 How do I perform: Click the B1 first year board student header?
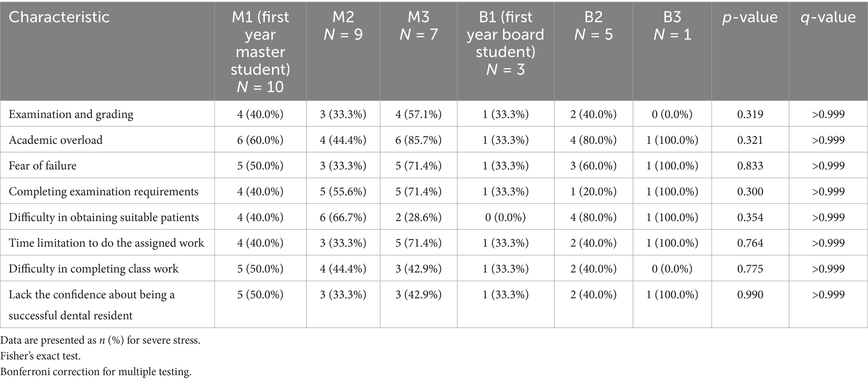pyautogui.click(x=505, y=43)
